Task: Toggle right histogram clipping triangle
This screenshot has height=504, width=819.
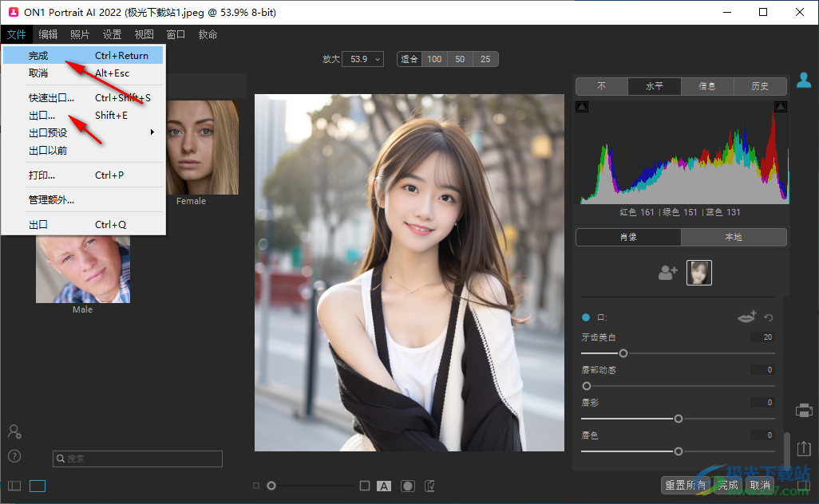Action: (781, 107)
